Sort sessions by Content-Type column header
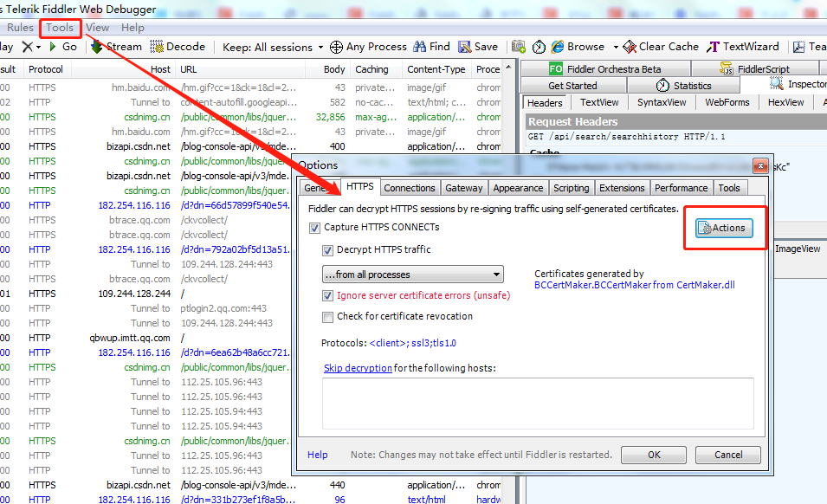Viewport: 827px width, 504px height. [436, 69]
